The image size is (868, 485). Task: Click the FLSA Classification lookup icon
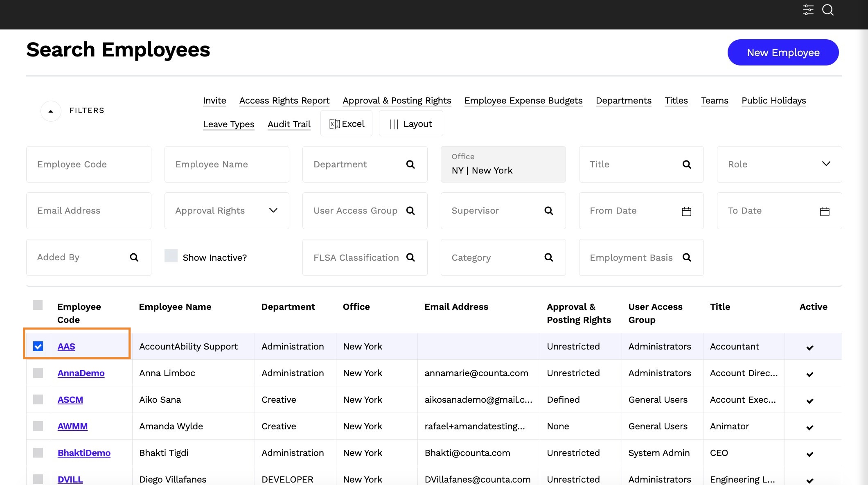pyautogui.click(x=410, y=257)
